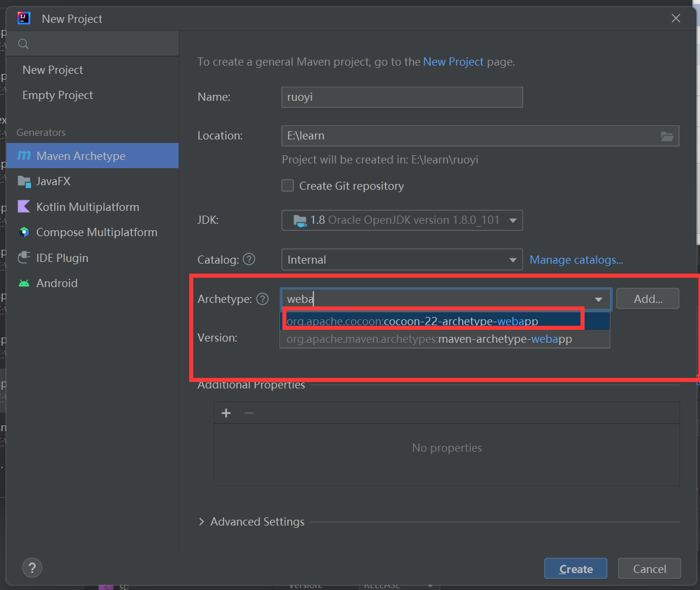Screen dimensions: 700x590
Task: Select IDE Plugin generator
Action: tap(93, 258)
